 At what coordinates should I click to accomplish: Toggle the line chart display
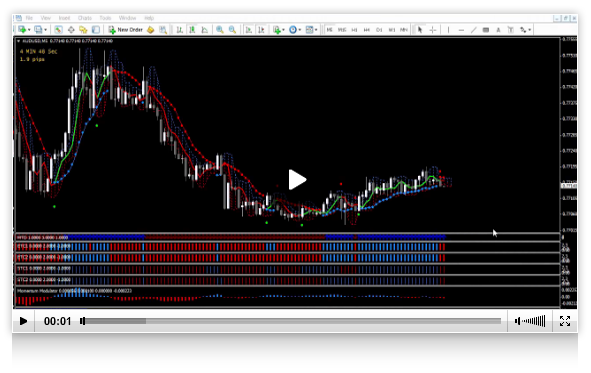tap(205, 30)
